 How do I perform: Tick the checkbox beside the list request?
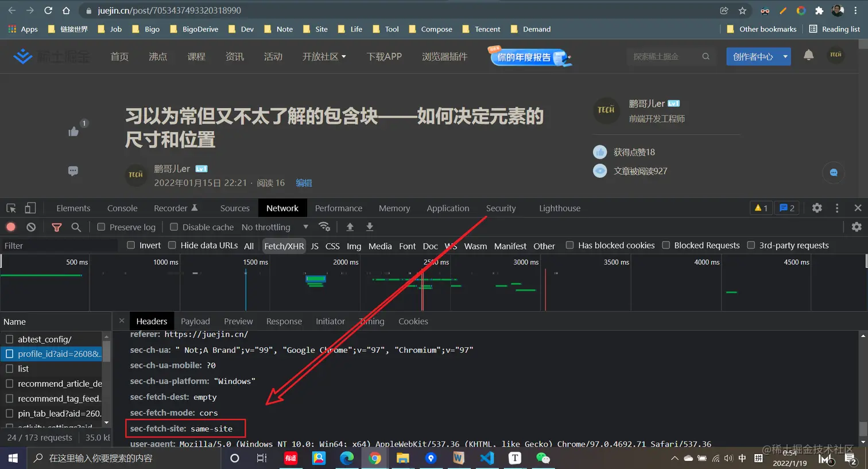[x=9, y=369]
